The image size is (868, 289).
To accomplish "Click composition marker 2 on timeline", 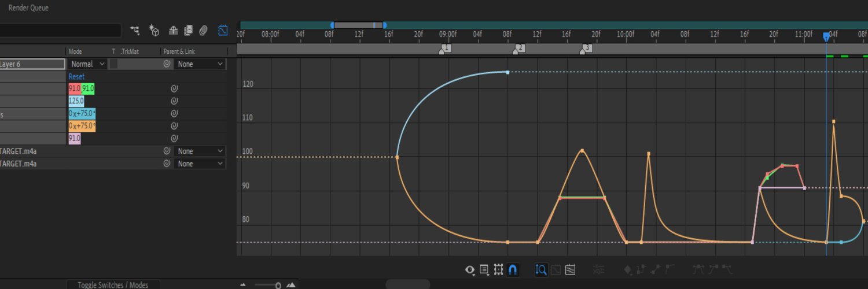I will (518, 49).
